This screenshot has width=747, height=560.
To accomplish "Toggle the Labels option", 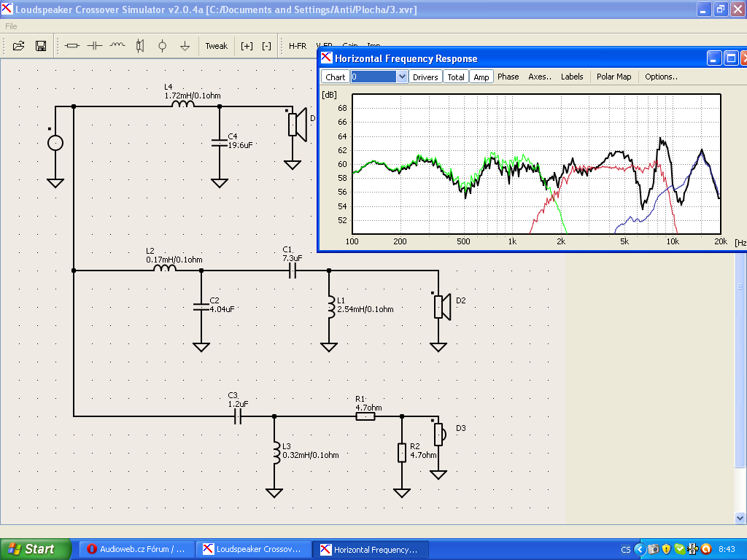I will coord(572,77).
